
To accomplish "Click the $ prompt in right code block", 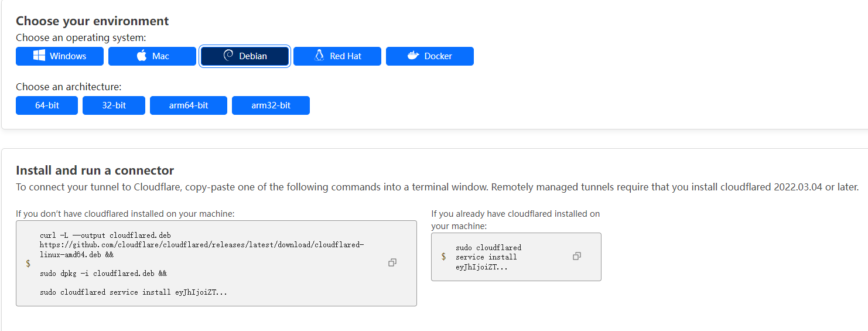I will coord(444,257).
